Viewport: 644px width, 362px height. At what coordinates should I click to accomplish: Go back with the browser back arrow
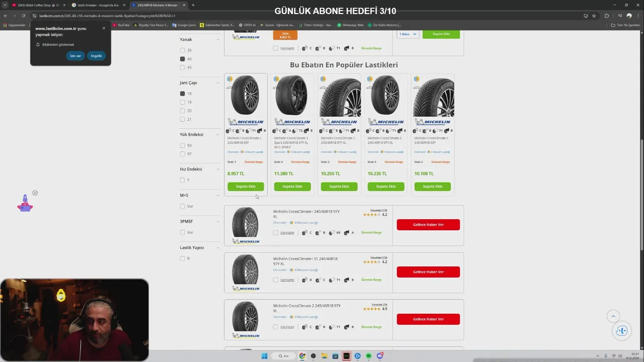click(6, 16)
